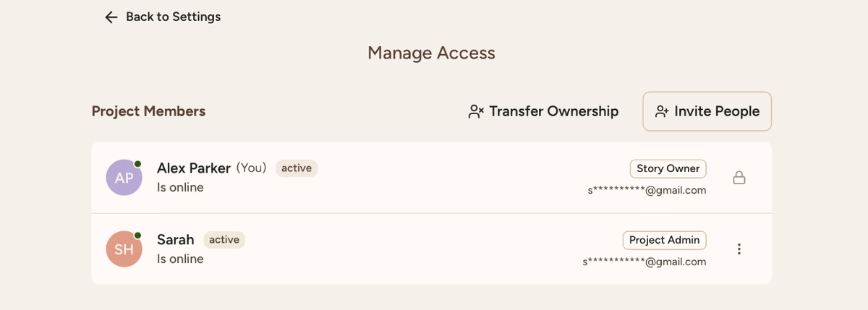Image resolution: width=868 pixels, height=310 pixels.
Task: Click Sarah's SH avatar
Action: (124, 249)
